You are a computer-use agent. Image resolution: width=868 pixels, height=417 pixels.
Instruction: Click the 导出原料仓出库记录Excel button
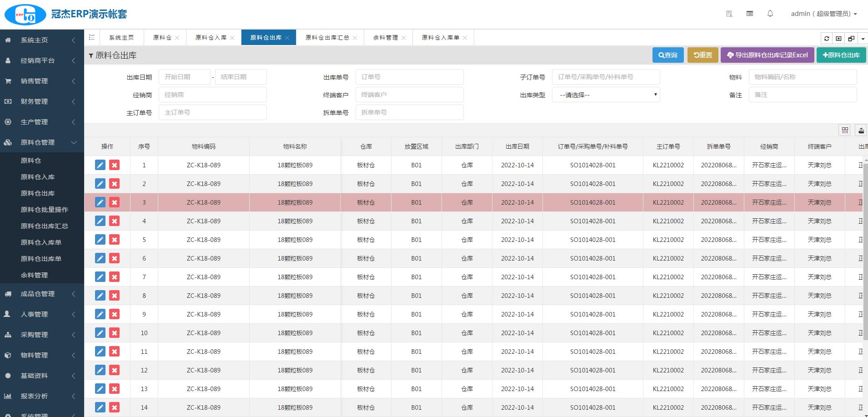point(767,55)
